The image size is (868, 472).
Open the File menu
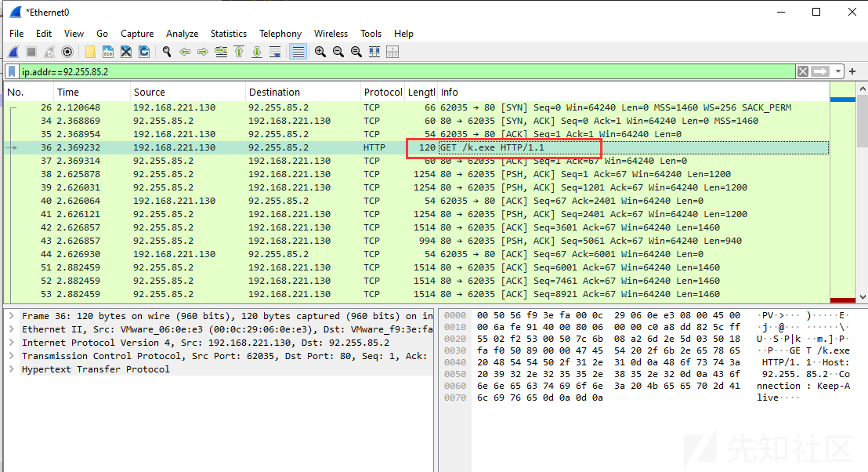[x=16, y=34]
